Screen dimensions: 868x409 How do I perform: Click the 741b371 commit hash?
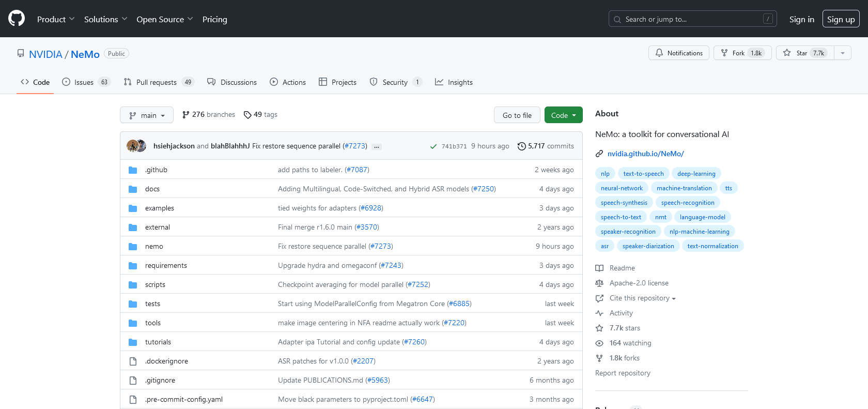coord(454,146)
